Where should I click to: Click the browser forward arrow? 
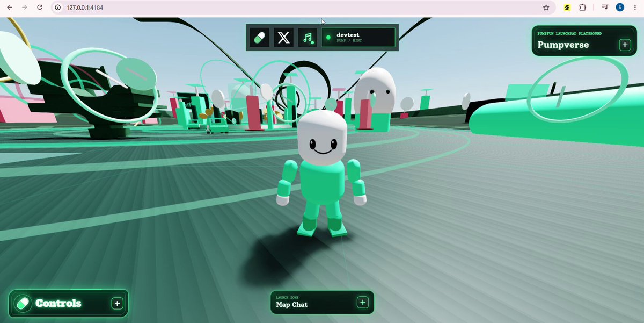[x=24, y=8]
